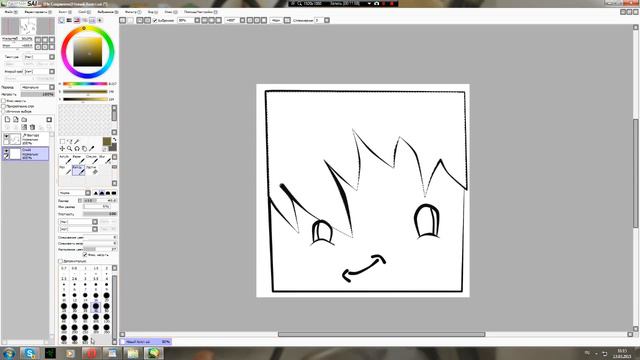Select the currently highlighted brush preset

click(x=78, y=170)
